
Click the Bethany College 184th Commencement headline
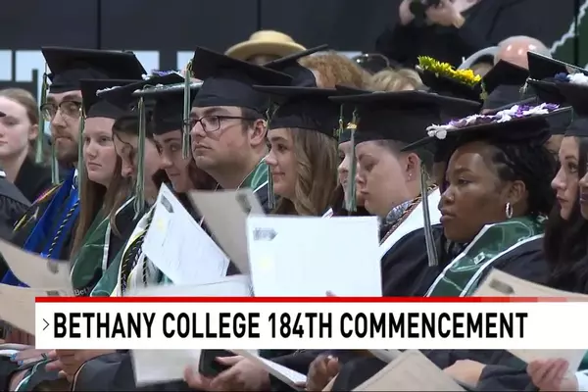[290, 325]
